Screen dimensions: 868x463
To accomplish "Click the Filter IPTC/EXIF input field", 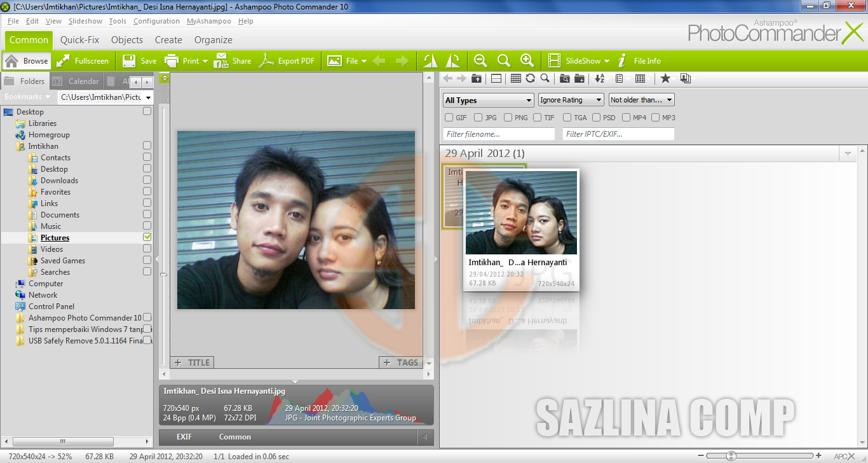I will pyautogui.click(x=618, y=134).
